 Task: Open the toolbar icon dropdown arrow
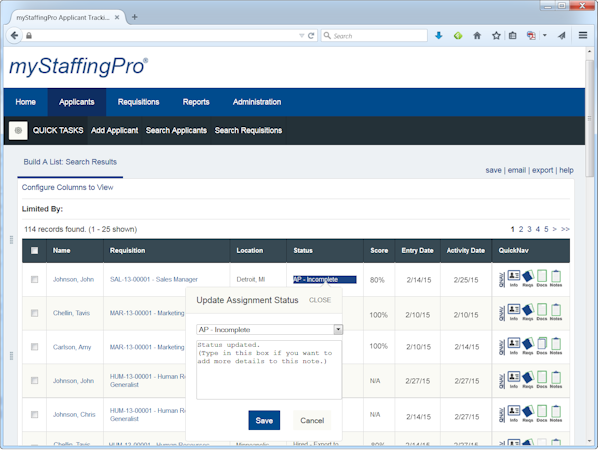pos(545,35)
